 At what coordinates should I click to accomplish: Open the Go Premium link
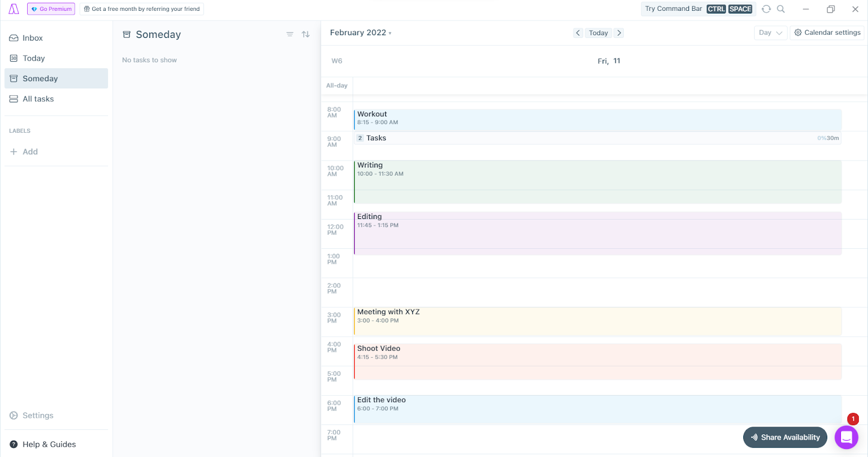point(51,9)
